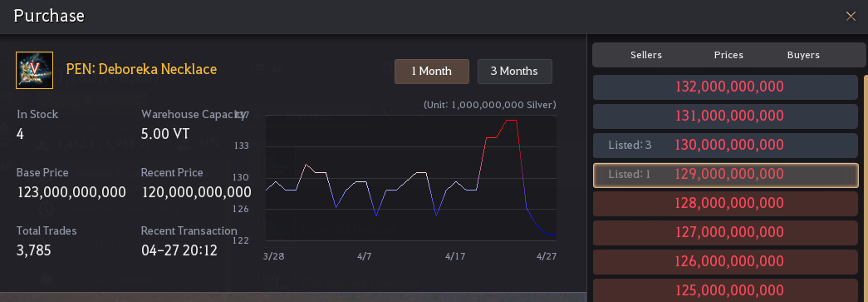Click the Buyers column header
Image resolution: width=868 pixels, height=302 pixels.
pyautogui.click(x=803, y=55)
